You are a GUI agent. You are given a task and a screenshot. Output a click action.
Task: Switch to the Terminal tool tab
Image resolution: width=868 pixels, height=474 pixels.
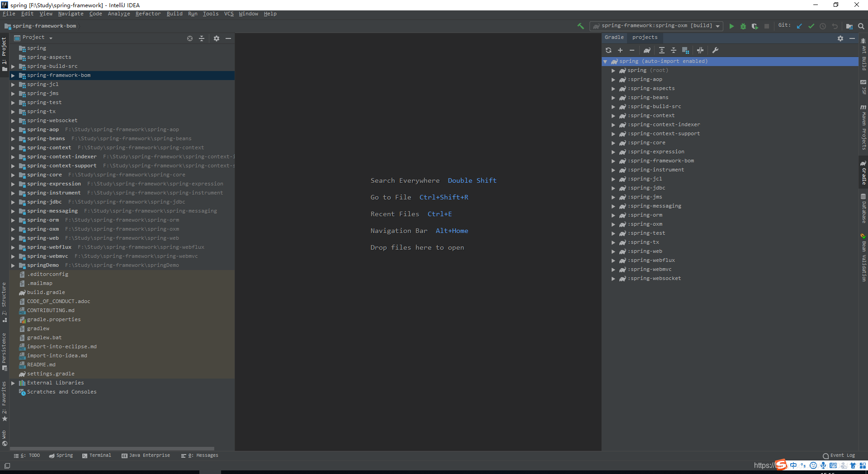pyautogui.click(x=97, y=455)
